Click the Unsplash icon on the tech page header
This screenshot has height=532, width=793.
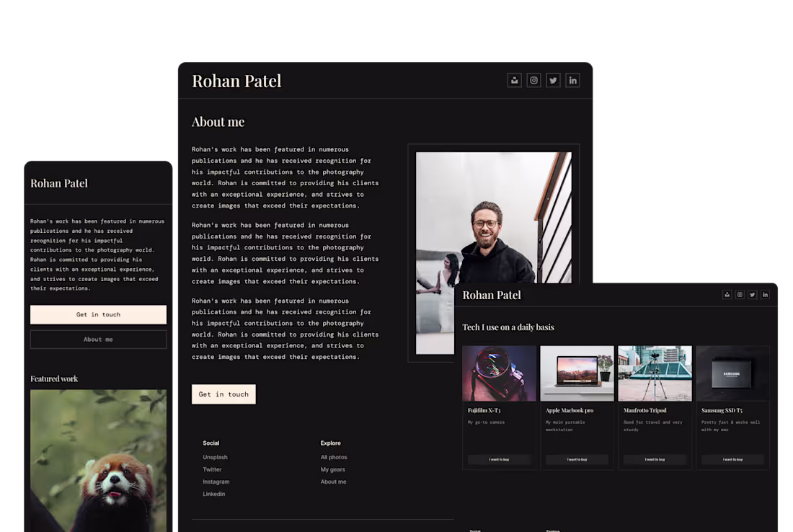click(727, 294)
